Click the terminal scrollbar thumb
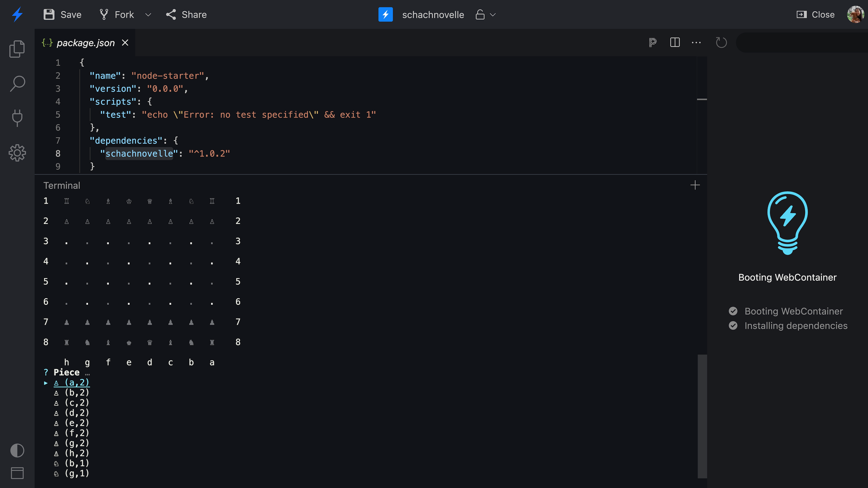Image resolution: width=868 pixels, height=488 pixels. click(702, 416)
